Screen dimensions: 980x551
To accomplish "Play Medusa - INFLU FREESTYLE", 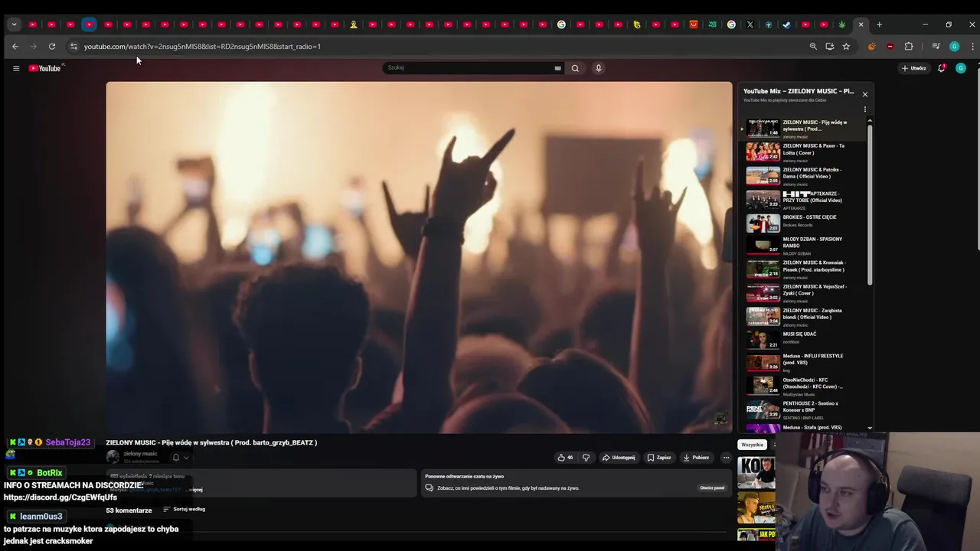I will 802,363.
